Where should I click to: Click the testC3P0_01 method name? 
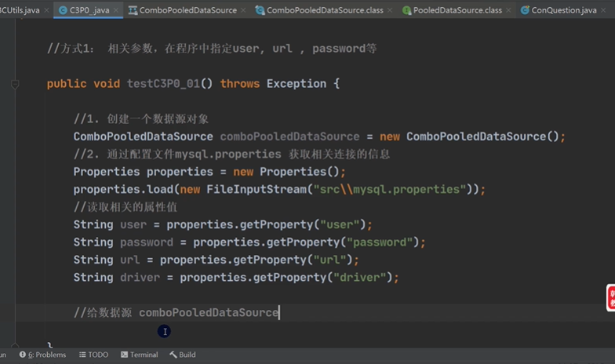pos(163,83)
